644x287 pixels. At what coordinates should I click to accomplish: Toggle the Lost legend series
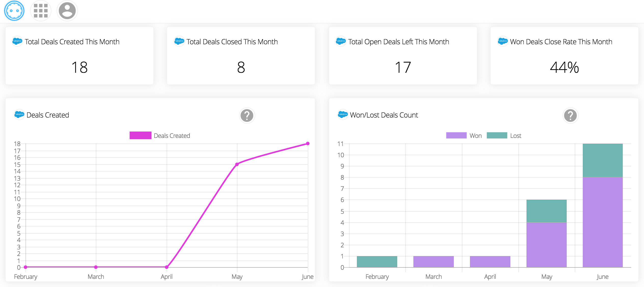(516, 136)
